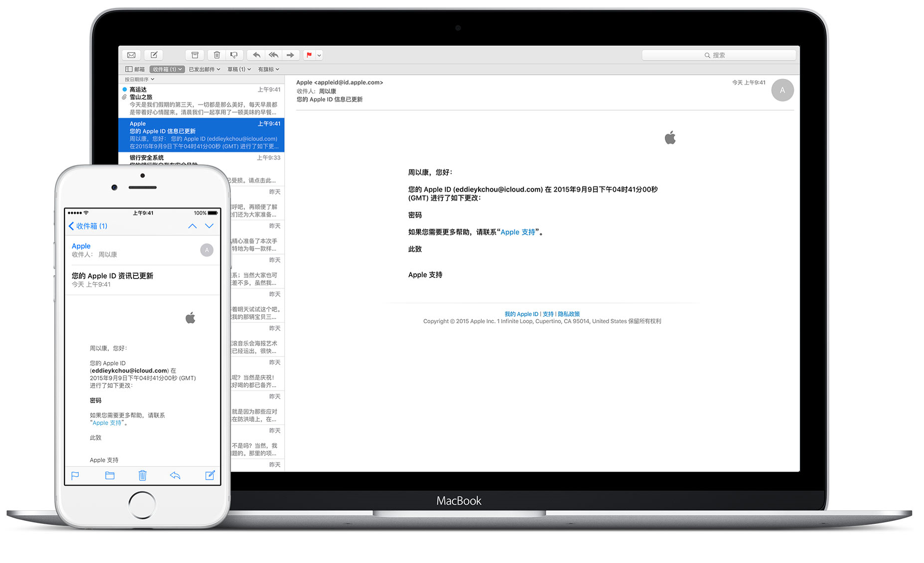The image size is (924, 563).
Task: Open 按日期排序 sort menu
Action: pos(139,79)
